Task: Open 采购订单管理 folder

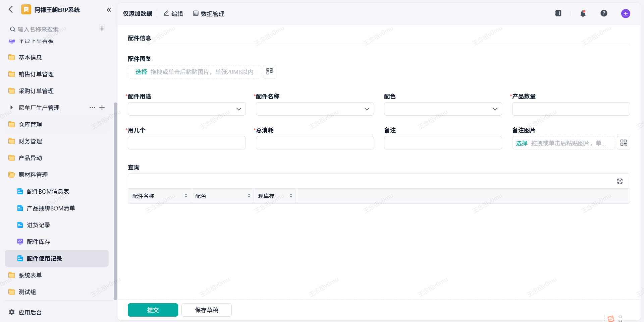Action: 57,91
